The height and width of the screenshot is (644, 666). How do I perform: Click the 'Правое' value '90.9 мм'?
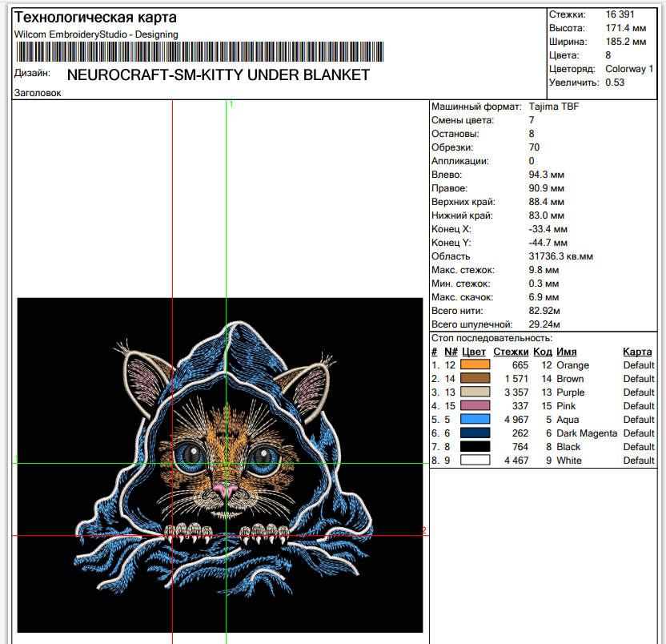tap(546, 188)
